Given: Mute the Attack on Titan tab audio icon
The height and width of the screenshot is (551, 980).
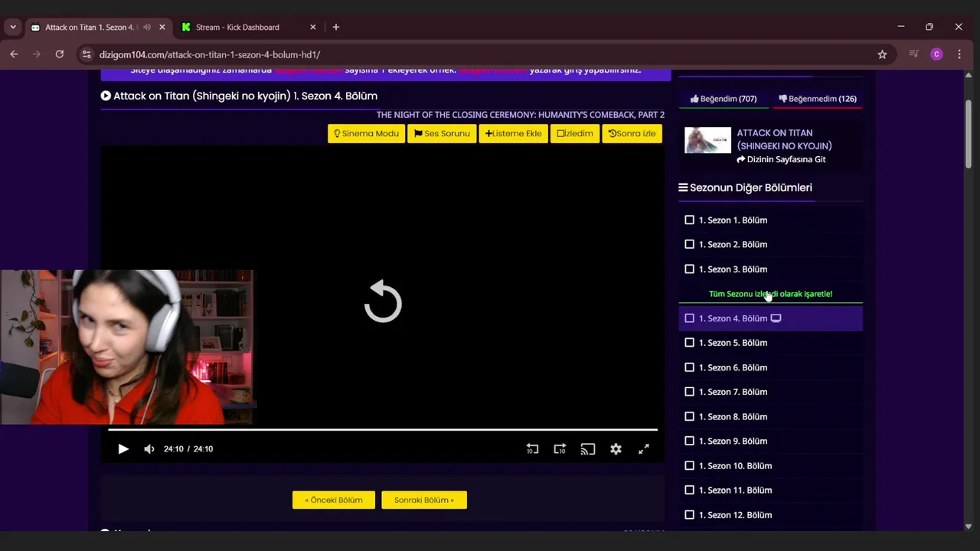Looking at the screenshot, I should pos(147,27).
